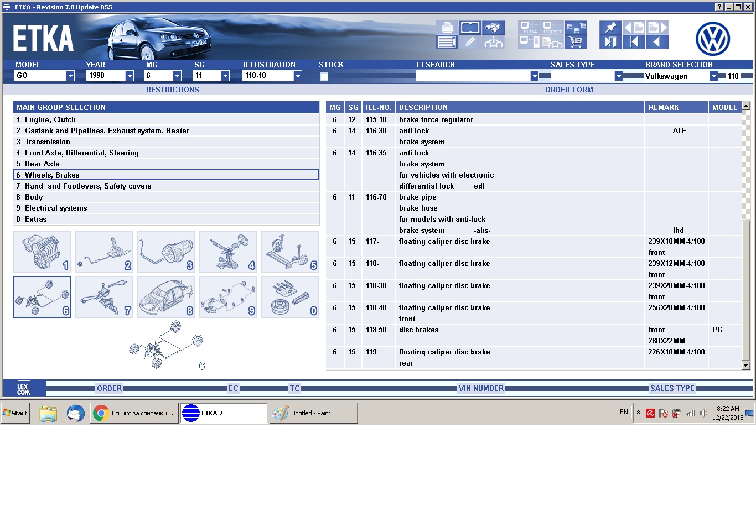Open the single shopping cart icon
756x532 pixels.
576,42
